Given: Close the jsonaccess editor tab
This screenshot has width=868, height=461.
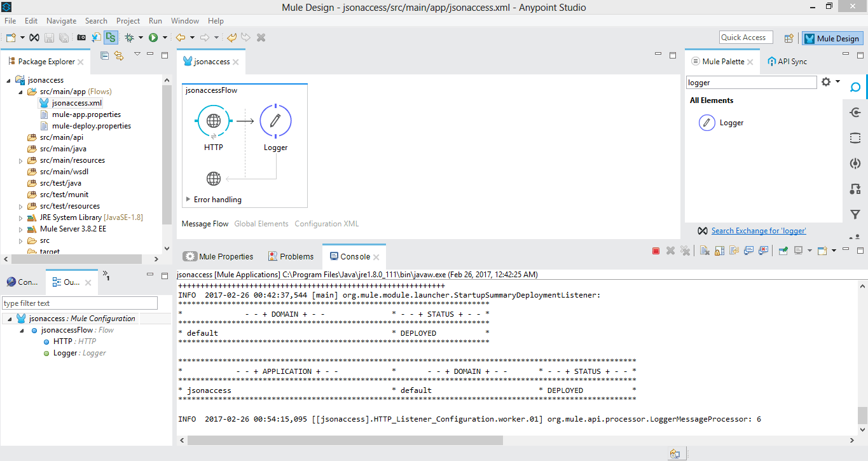Looking at the screenshot, I should tap(236, 62).
